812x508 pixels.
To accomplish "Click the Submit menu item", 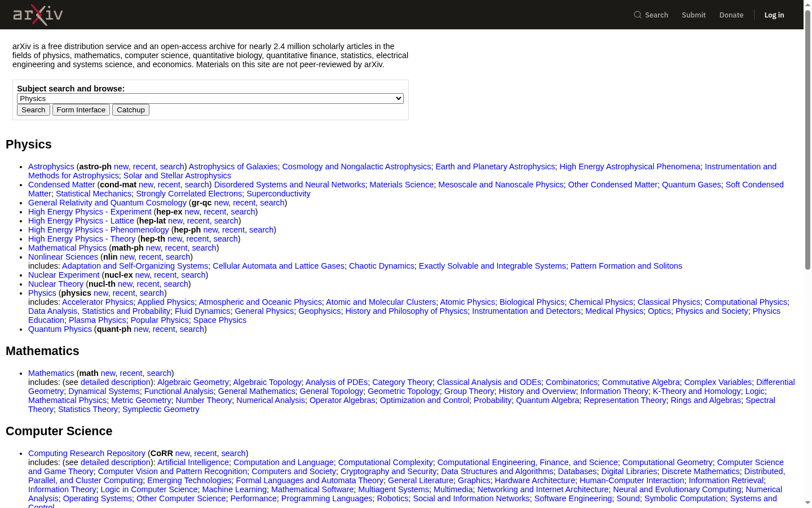I will [x=694, y=15].
